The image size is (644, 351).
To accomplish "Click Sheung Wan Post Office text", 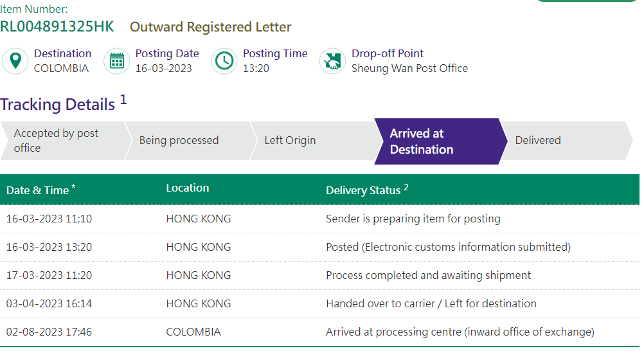I will [409, 68].
